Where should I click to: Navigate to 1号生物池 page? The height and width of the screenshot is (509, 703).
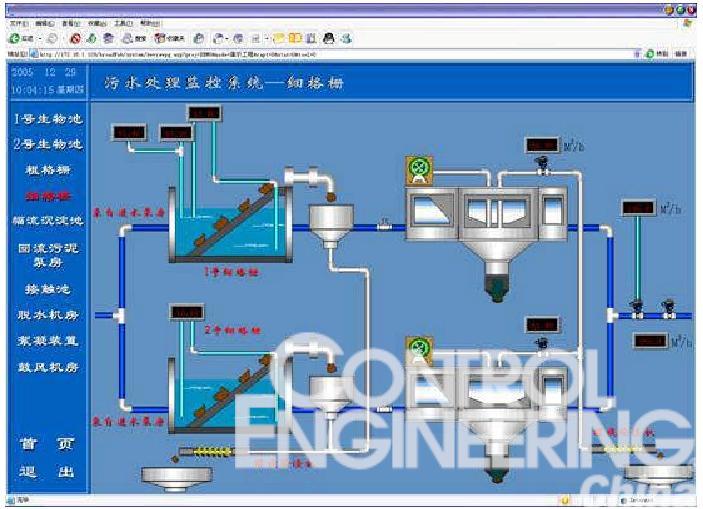pos(48,119)
